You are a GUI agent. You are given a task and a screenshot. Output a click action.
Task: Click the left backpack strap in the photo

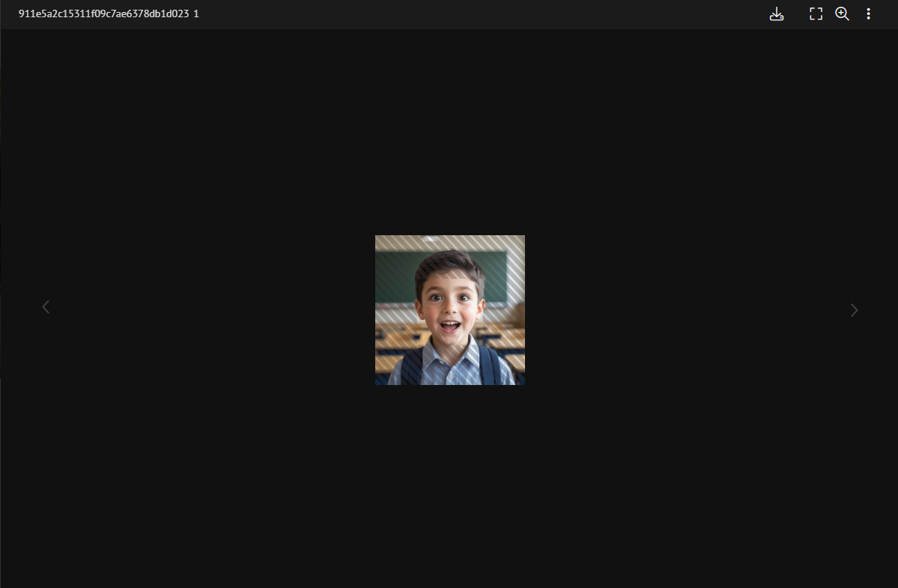click(x=412, y=367)
